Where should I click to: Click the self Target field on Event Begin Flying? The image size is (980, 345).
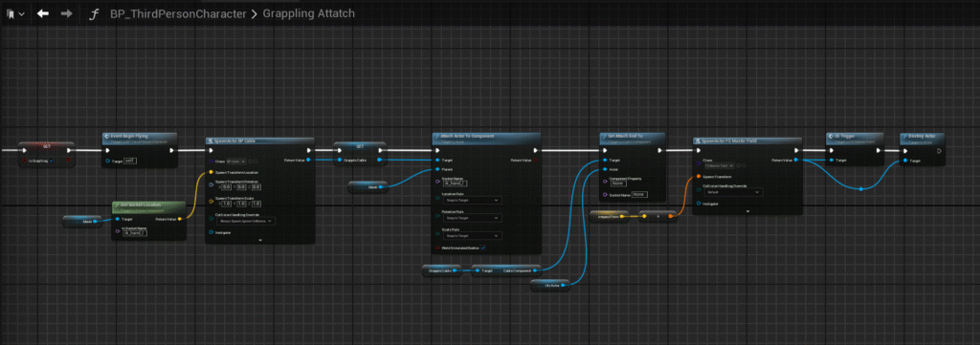(129, 161)
